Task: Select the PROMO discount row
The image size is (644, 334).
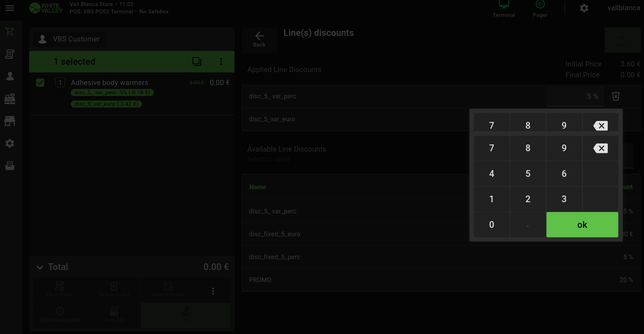Action: (441, 280)
